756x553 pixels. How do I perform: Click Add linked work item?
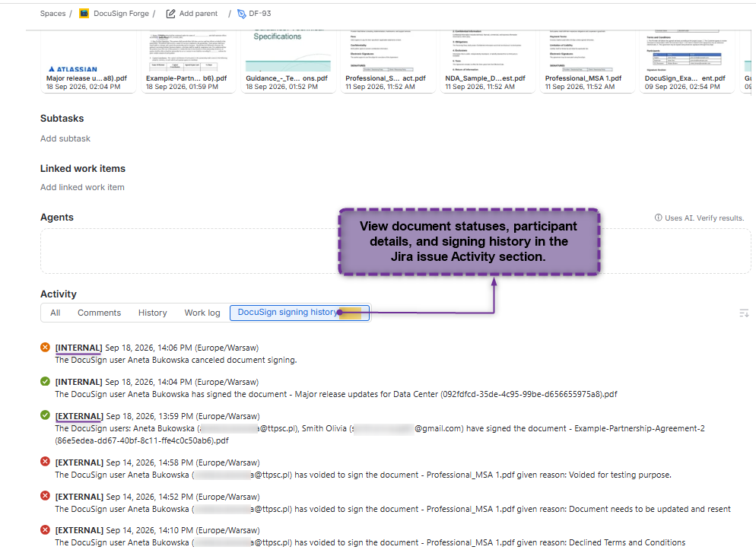pos(82,187)
